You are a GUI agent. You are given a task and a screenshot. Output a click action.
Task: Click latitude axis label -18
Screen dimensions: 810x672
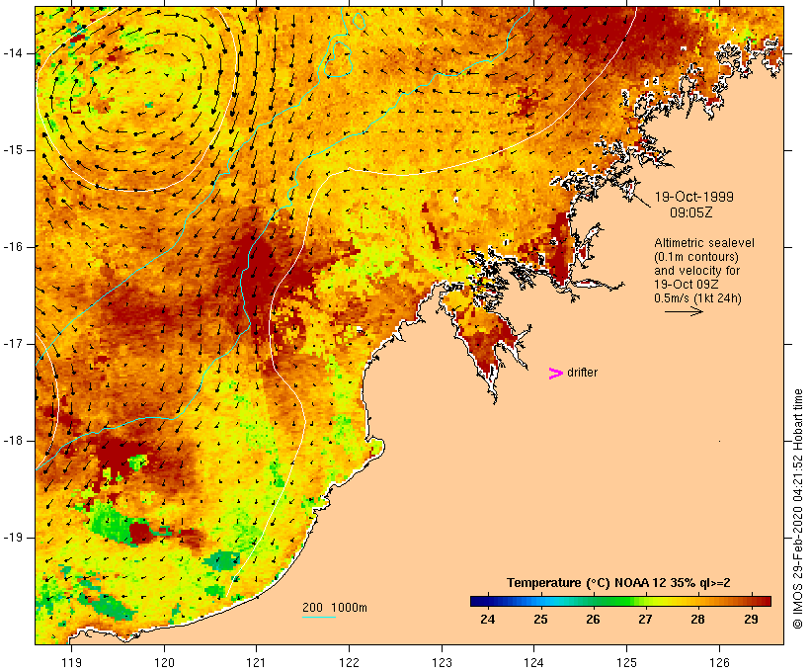pyautogui.click(x=13, y=441)
